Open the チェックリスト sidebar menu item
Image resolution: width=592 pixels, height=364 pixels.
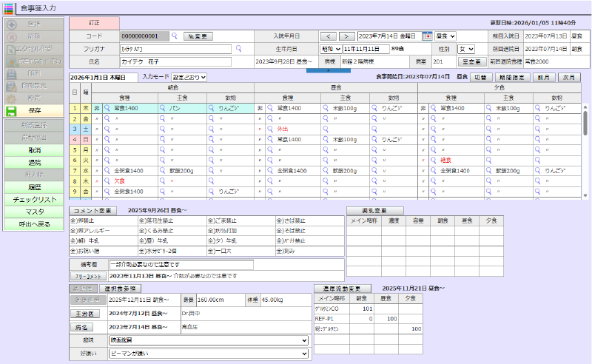(x=35, y=200)
